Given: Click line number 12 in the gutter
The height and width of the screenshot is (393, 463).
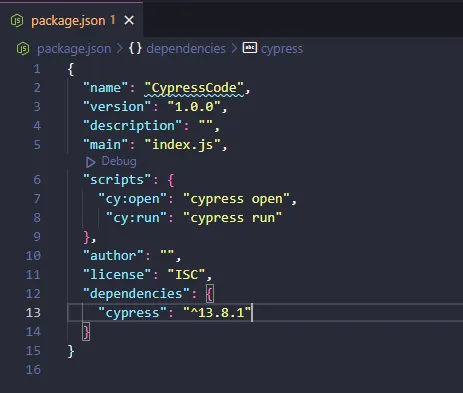Looking at the screenshot, I should coord(33,294).
